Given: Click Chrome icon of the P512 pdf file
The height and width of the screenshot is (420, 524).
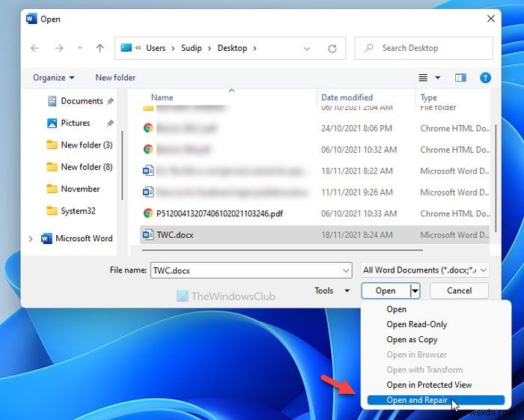Looking at the screenshot, I should pyautogui.click(x=148, y=213).
